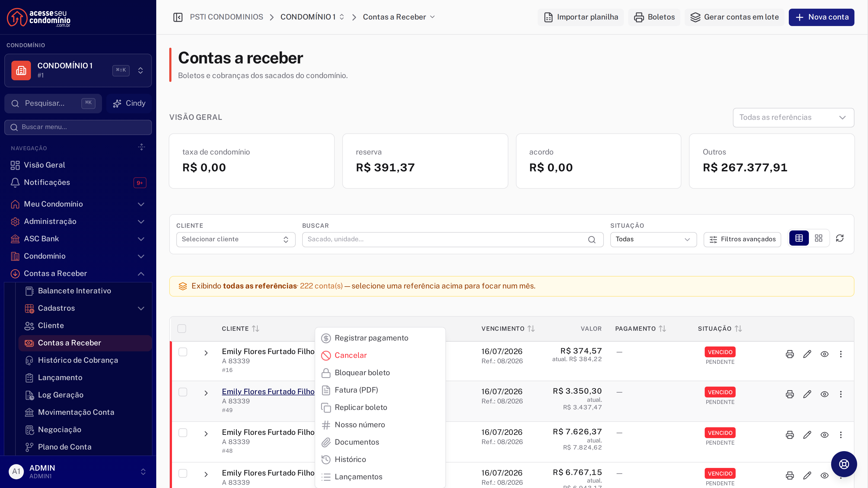Focus Buscar menu input
Screen dimensions: 868x488
coord(78,127)
